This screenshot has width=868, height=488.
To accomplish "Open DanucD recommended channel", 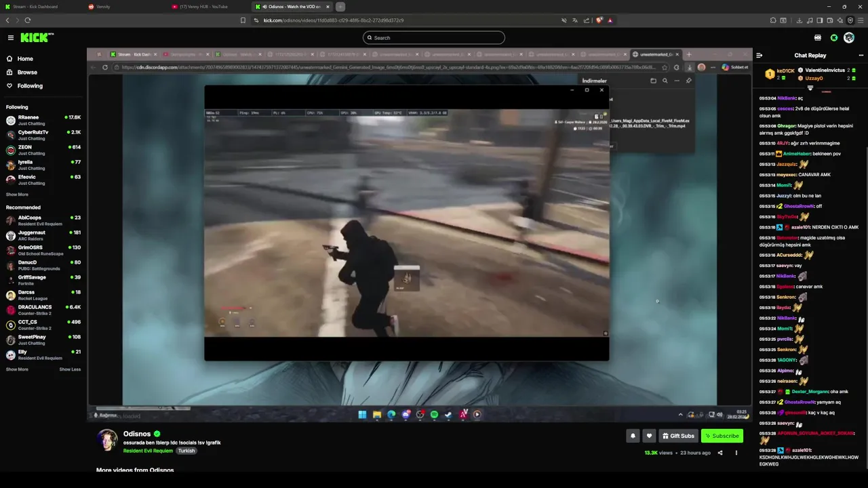I will click(43, 266).
